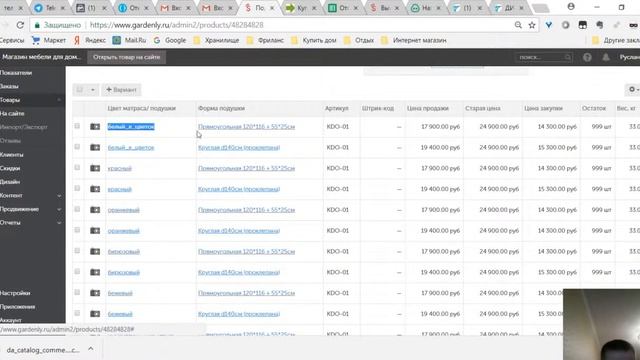Image resolution: width=640 pixels, height=360 pixels.
Task: Click the secure lock icon in address bar
Action: pos(37,25)
